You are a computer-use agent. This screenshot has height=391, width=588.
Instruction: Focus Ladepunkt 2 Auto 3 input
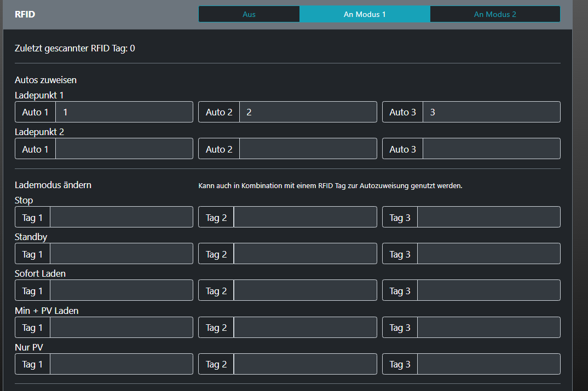pyautogui.click(x=491, y=149)
